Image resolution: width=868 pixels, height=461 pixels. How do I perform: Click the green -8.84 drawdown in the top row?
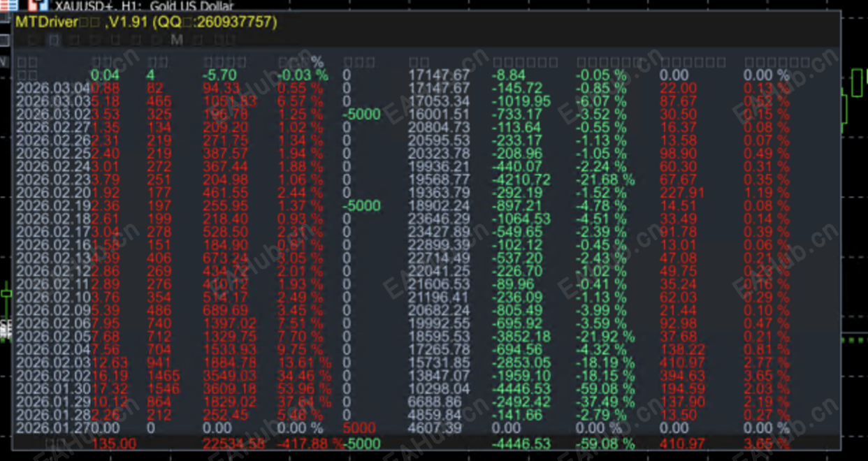tap(509, 75)
